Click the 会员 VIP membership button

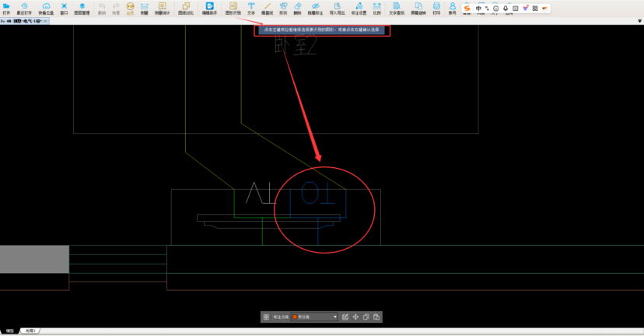coord(130,8)
